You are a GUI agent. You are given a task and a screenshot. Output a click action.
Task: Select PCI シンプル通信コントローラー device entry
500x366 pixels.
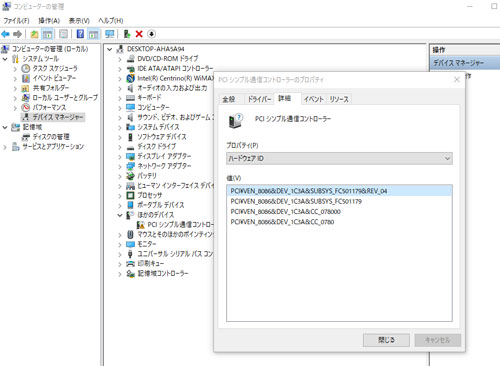click(180, 224)
